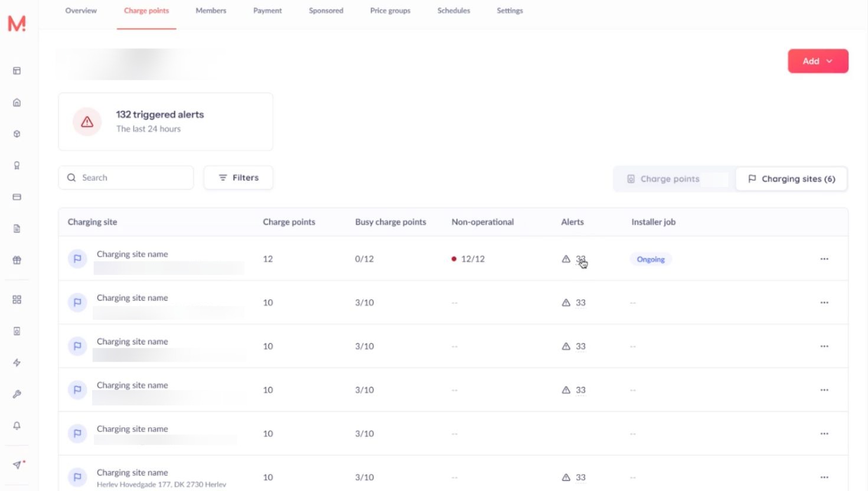The width and height of the screenshot is (868, 491).
Task: Open the dashboard layout icon in sidebar
Action: click(x=17, y=71)
